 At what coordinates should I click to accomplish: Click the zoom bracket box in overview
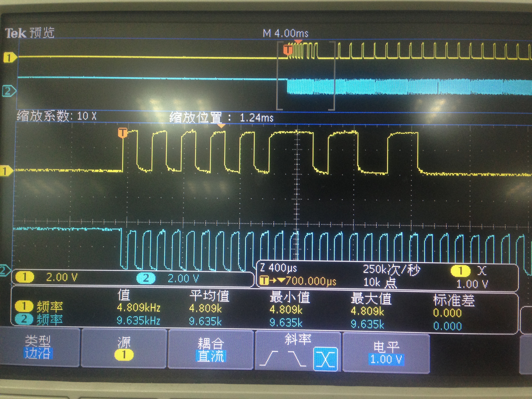pyautogui.click(x=306, y=76)
